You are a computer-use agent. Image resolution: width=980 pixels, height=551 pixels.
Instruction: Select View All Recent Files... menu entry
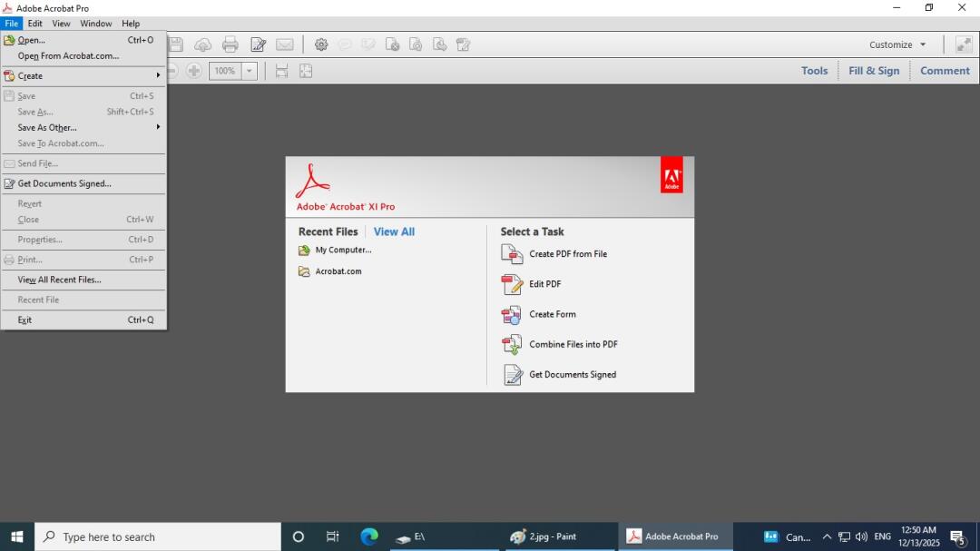[83, 280]
